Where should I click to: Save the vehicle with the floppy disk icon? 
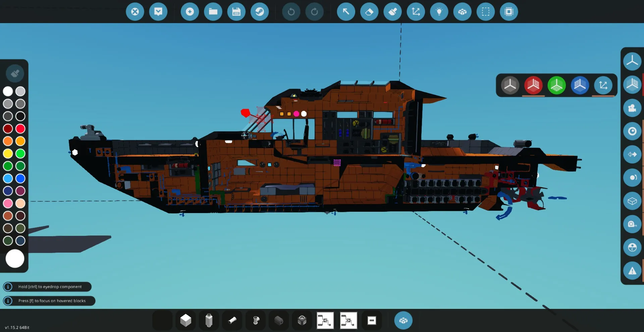tap(236, 12)
